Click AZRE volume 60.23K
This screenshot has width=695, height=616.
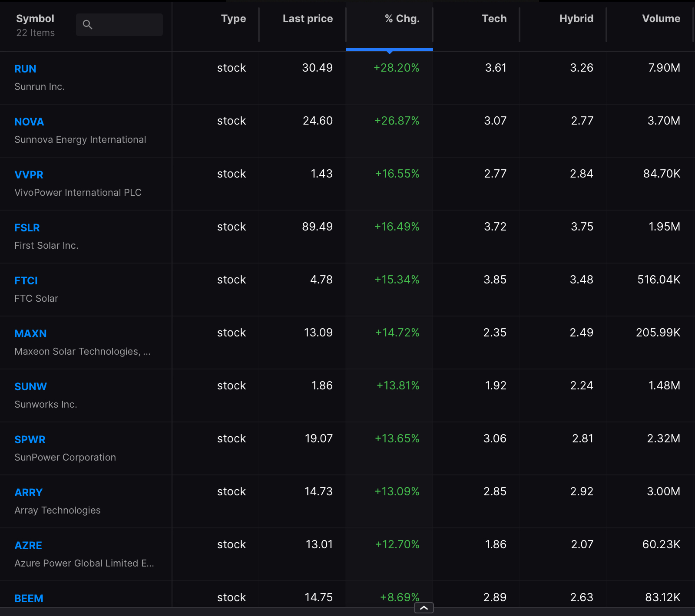[x=662, y=545]
